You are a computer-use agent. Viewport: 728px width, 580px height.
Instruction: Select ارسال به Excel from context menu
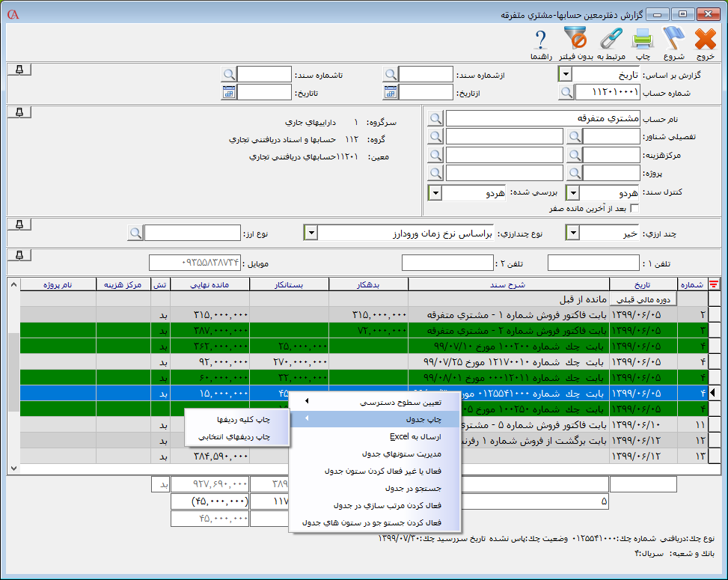coord(415,436)
